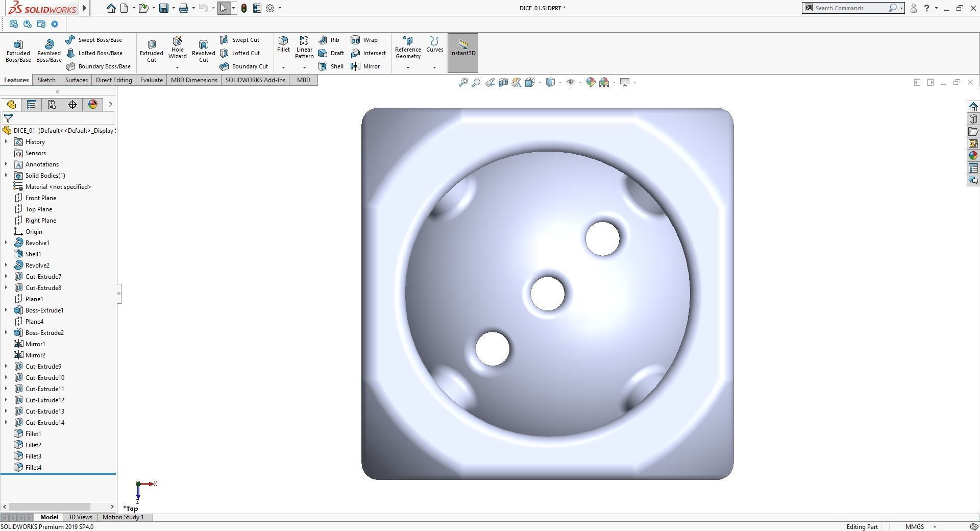980x531 pixels.
Task: Open the Reference Geometry tool
Action: coord(408,47)
